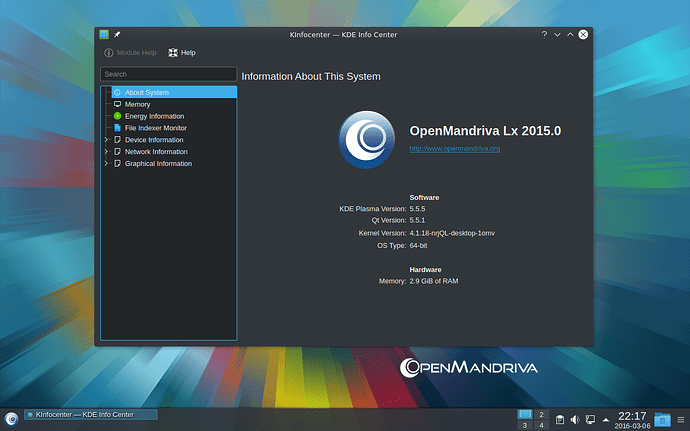Open the Help toolbar button
This screenshot has width=690, height=431.
click(x=182, y=53)
